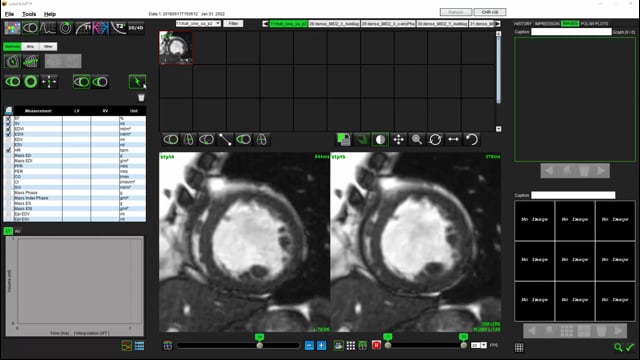Click the thumbnail grid scroll down arrow
This screenshot has height=360, width=640.
pyautogui.click(x=498, y=129)
